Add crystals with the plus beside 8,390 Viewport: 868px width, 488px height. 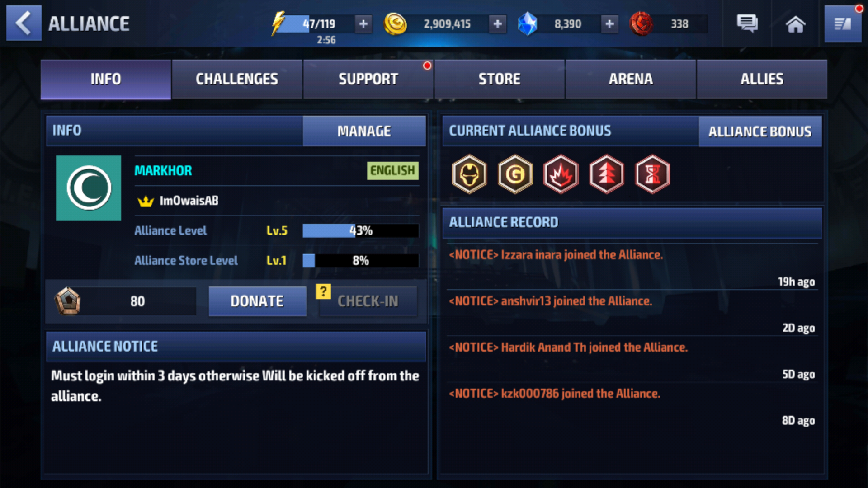609,23
